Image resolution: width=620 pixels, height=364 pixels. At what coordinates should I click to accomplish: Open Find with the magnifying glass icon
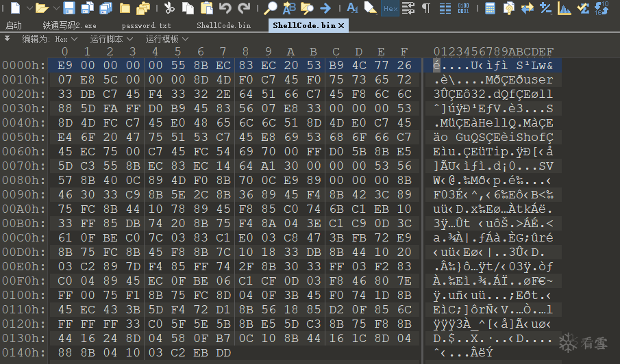click(271, 8)
